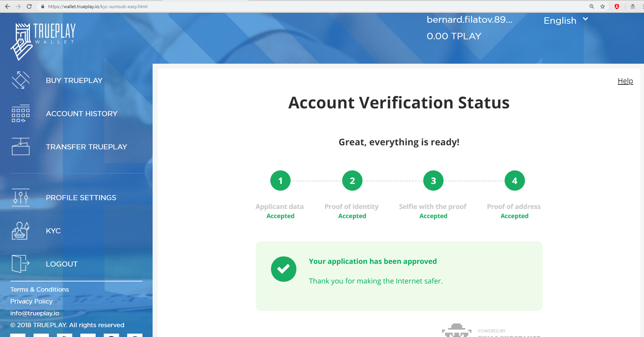
Task: Click the Logout door icon
Action: [x=21, y=264]
